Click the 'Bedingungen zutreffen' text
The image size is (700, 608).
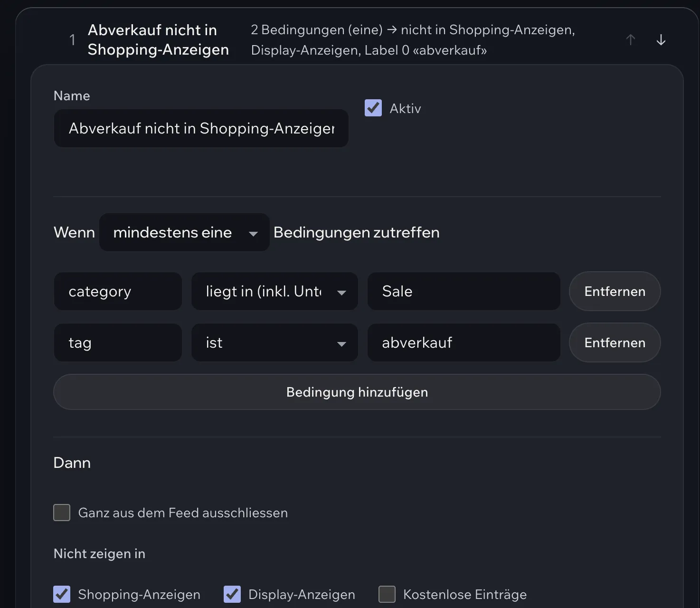point(357,232)
